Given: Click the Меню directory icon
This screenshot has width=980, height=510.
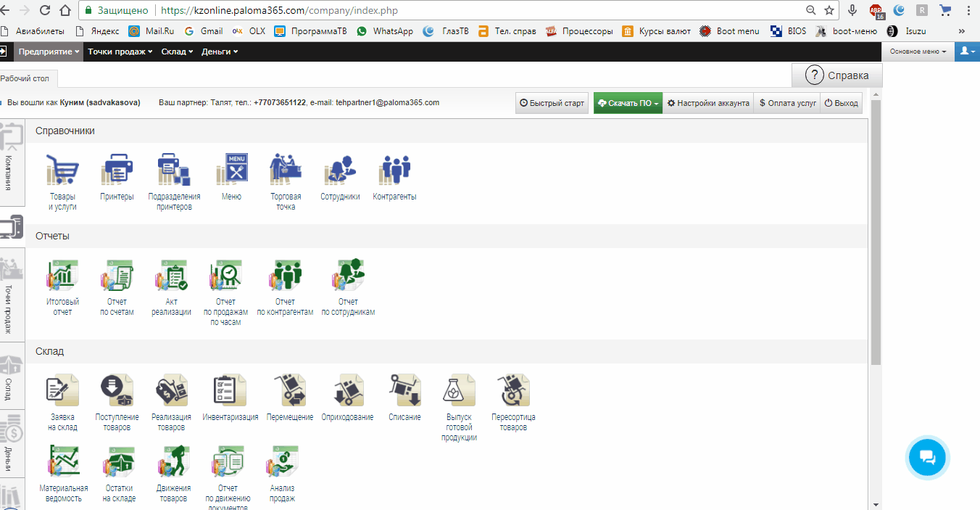Looking at the screenshot, I should tap(231, 170).
